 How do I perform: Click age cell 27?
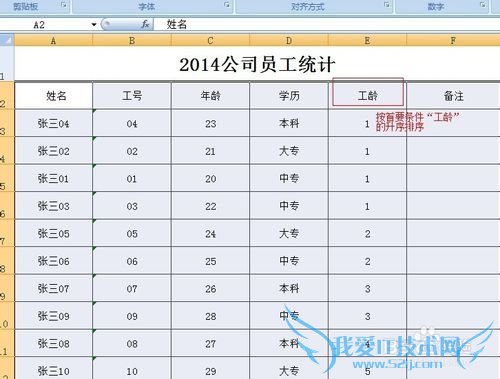point(210,343)
